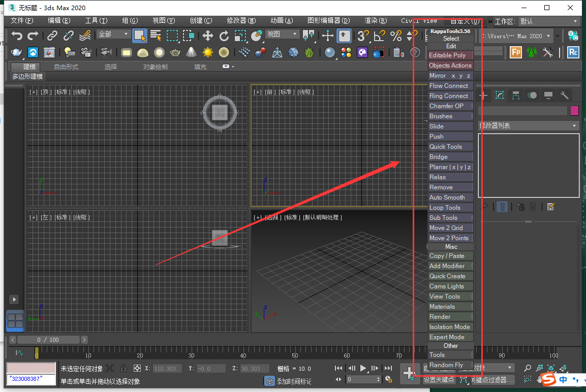Click the Rc plugin icon
The width and height of the screenshot is (586, 392).
click(573, 52)
